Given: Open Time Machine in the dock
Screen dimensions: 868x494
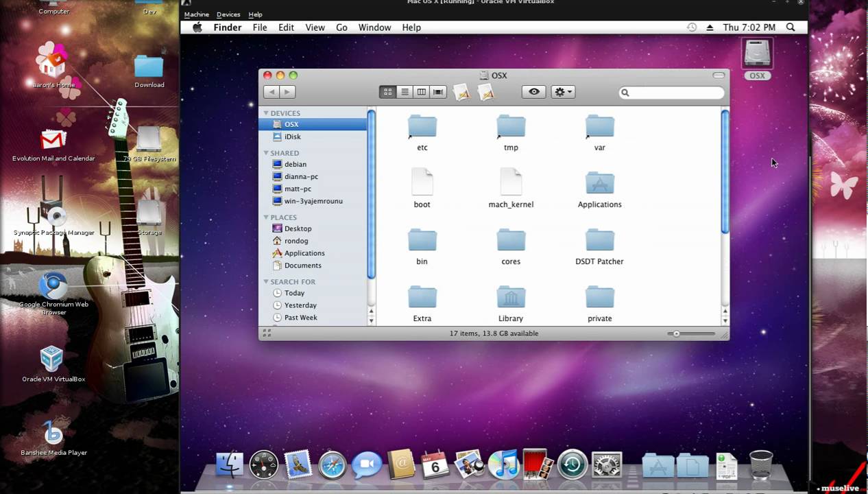Looking at the screenshot, I should [572, 465].
